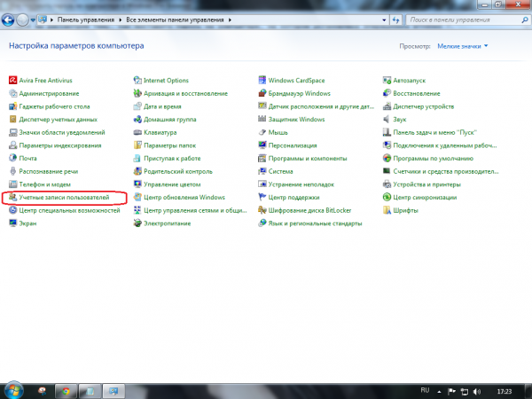Open Центр специальных возможностей link
Image resolution: width=532 pixels, height=399 pixels.
tap(69, 210)
